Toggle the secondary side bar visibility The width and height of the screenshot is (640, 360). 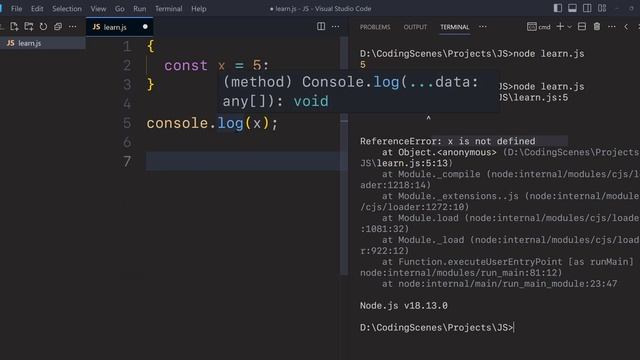tap(587, 8)
